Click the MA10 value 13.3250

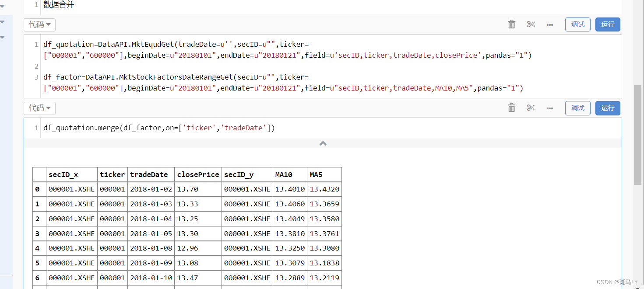pos(290,248)
